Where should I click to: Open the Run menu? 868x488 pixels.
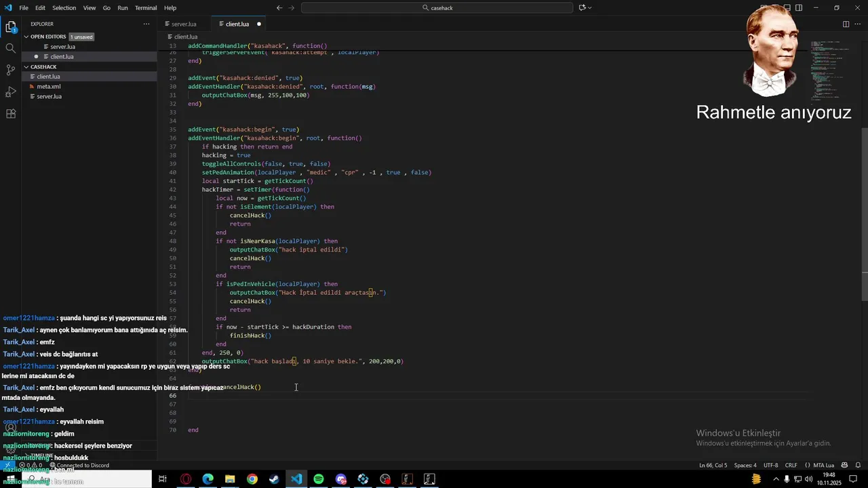coord(123,8)
